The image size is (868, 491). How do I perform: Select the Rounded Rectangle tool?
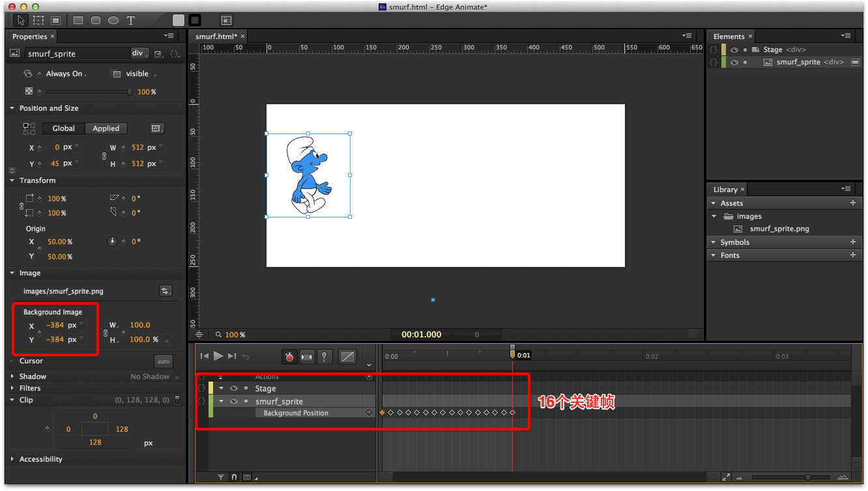(96, 20)
